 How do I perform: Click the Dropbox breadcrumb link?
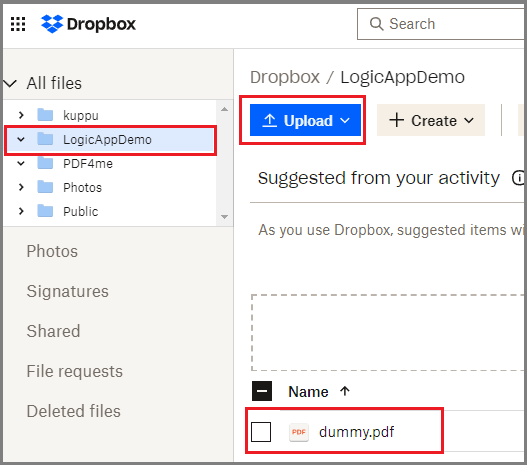[x=285, y=77]
